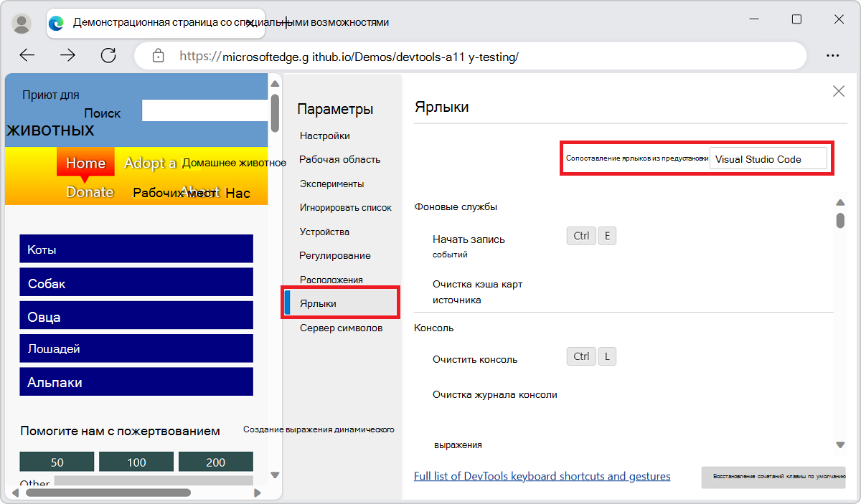Open the browser ... options menu
861x504 pixels.
[833, 54]
